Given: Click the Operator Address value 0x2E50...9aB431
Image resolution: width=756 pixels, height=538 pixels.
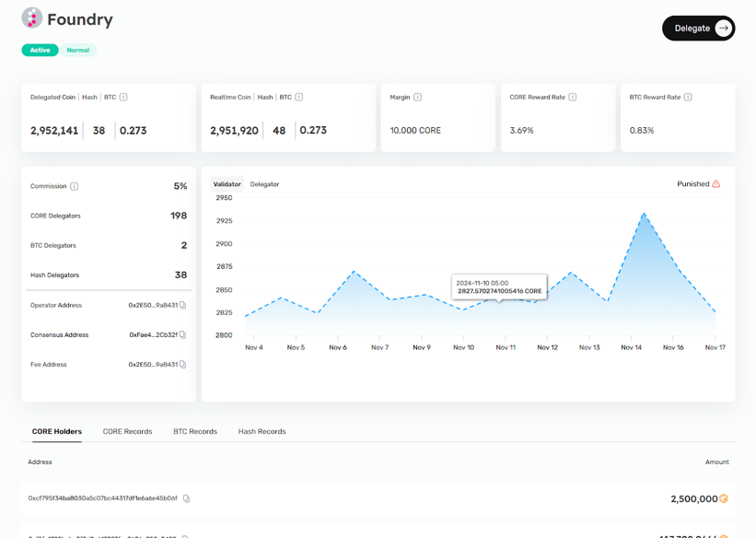Looking at the screenshot, I should (x=153, y=305).
